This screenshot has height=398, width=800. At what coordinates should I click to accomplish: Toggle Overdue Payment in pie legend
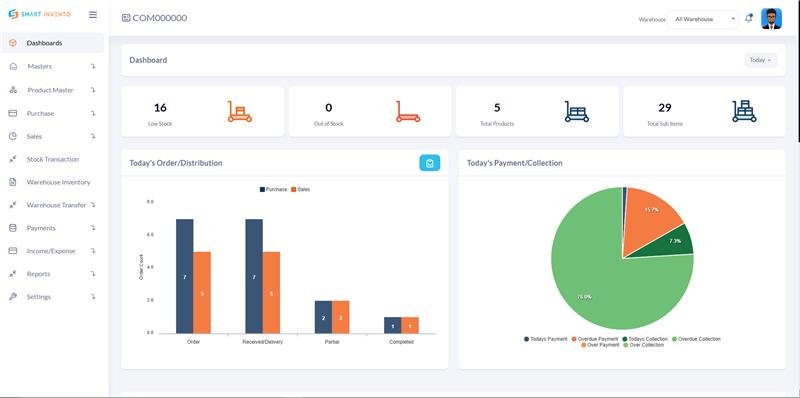(x=594, y=339)
